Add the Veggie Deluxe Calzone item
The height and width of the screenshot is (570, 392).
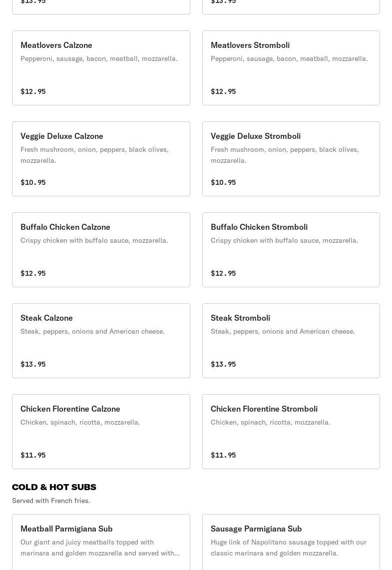[101, 159]
